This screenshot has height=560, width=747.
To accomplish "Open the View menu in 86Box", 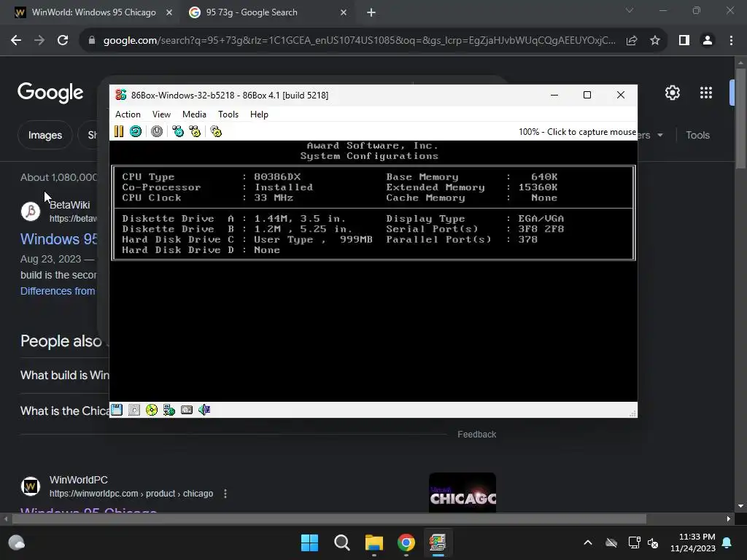I will click(x=161, y=114).
